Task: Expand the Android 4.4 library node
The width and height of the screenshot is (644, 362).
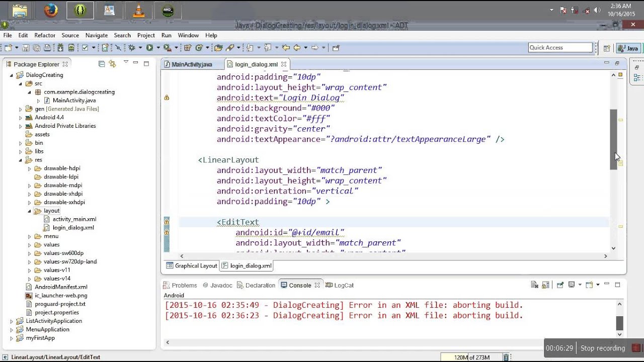Action: [x=21, y=118]
